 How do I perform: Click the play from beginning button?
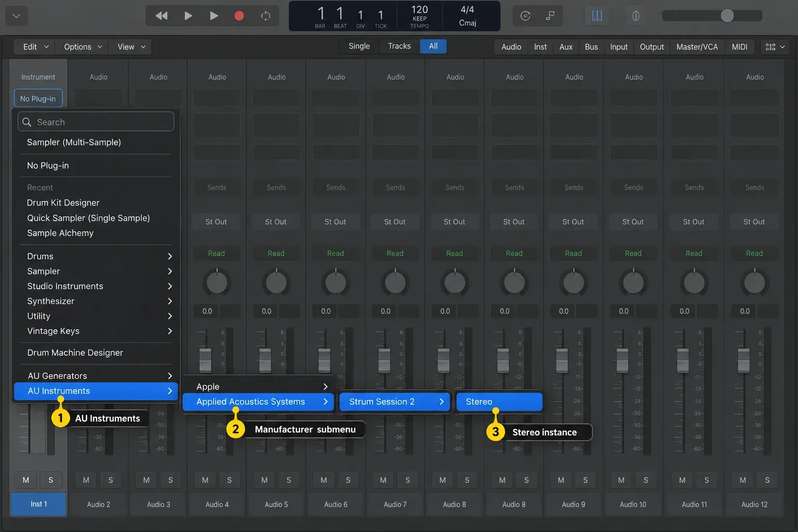(188, 16)
